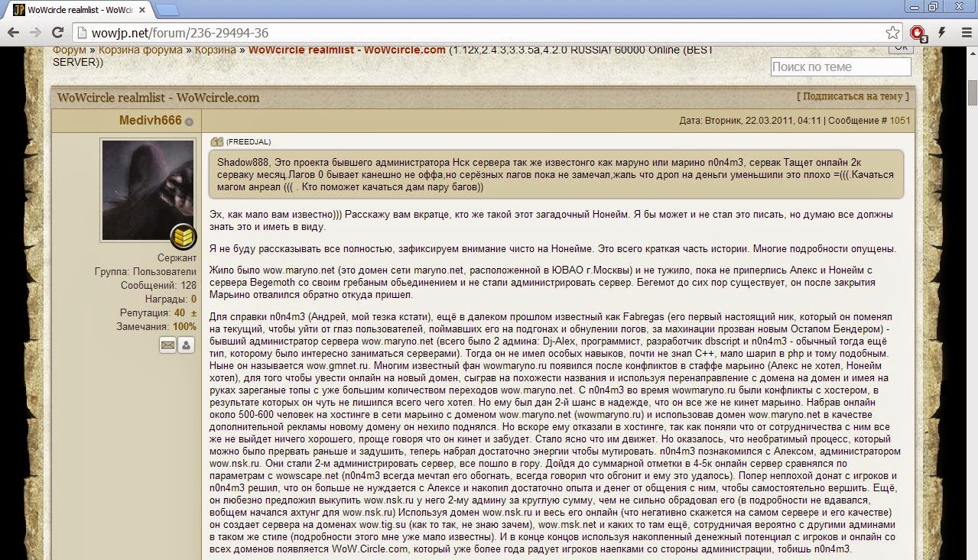
Task: Click the 'Сержант' rank text
Action: click(177, 258)
